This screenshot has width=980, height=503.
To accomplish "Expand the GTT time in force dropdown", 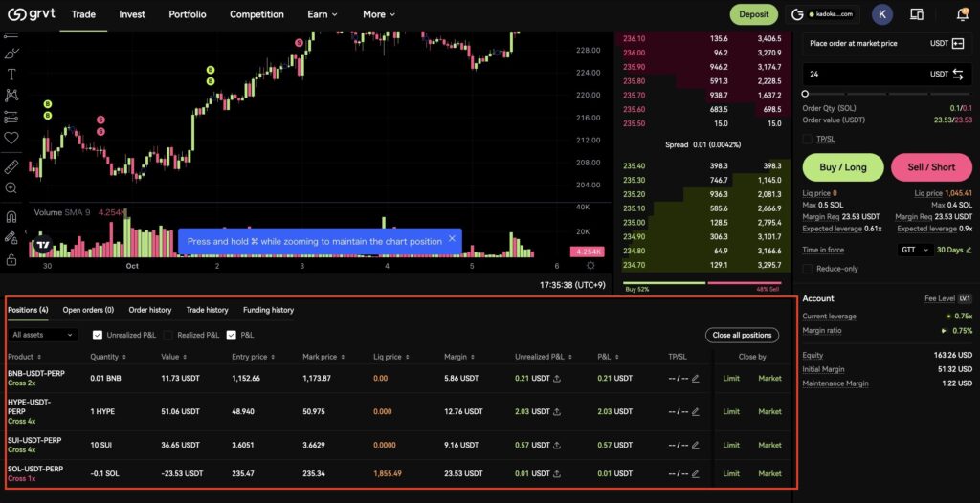I will (x=914, y=250).
